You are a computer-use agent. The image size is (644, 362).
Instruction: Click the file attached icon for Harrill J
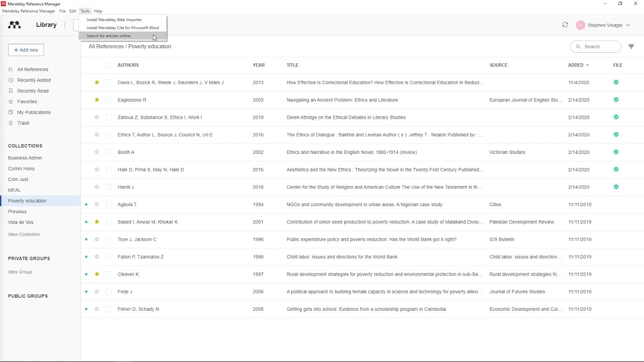(616, 187)
